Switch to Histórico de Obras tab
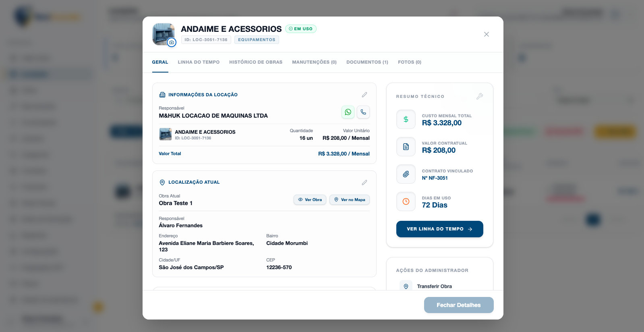The width and height of the screenshot is (644, 332). coord(256,62)
